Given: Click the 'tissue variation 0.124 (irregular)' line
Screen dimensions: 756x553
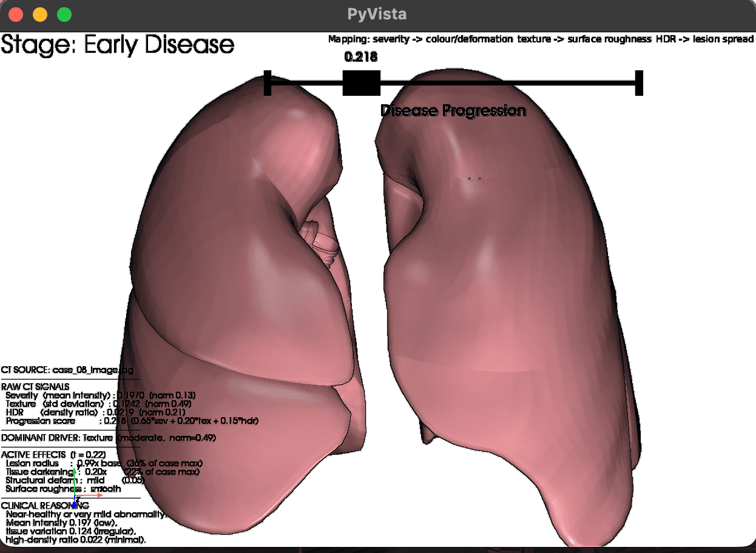Looking at the screenshot, I should [x=71, y=531].
